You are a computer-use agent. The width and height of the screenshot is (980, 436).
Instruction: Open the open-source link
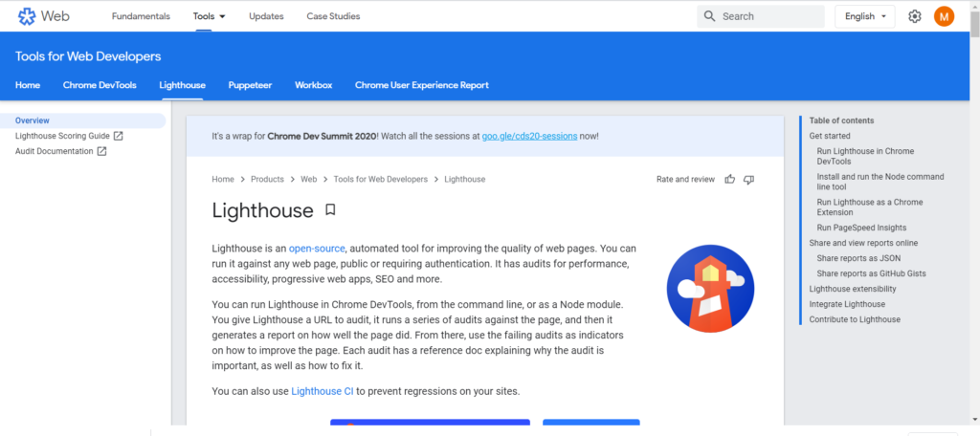tap(317, 248)
